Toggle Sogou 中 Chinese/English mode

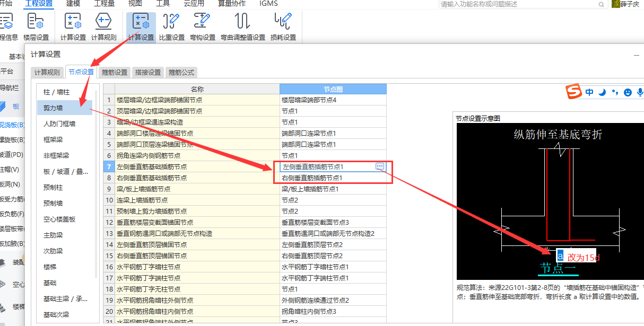pyautogui.click(x=589, y=92)
